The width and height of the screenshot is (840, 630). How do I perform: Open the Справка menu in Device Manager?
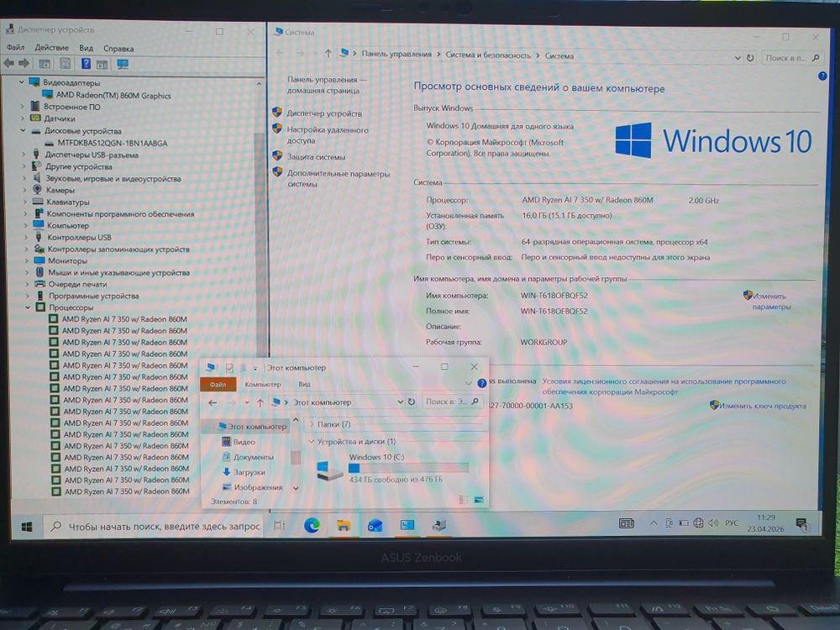[118, 49]
